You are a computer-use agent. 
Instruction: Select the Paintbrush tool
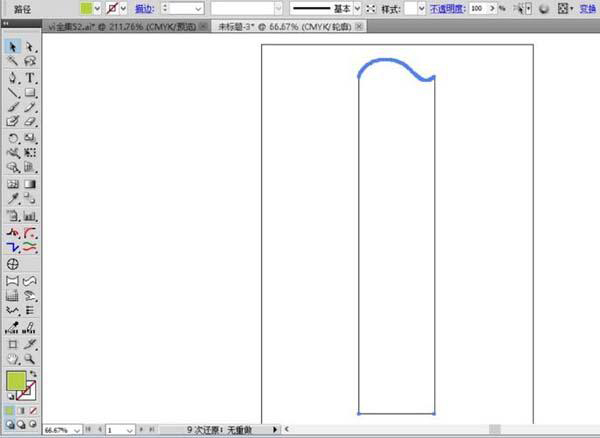[13, 107]
